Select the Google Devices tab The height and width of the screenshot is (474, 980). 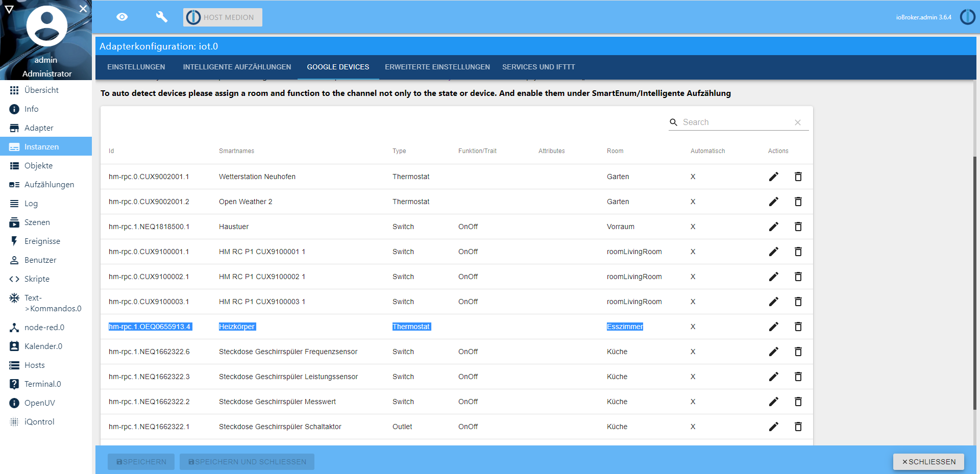(x=338, y=67)
